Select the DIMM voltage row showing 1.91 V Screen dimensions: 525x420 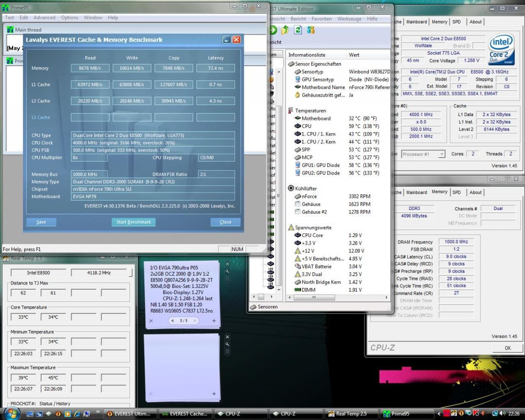pyautogui.click(x=338, y=290)
